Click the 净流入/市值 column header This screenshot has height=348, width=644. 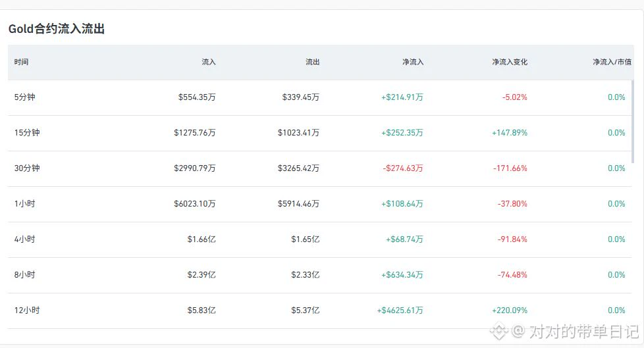[x=612, y=62]
